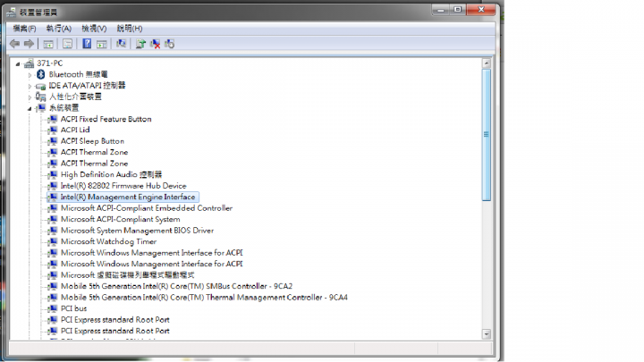Click Update driver software toolbar icon
644x362 pixels.
(140, 44)
